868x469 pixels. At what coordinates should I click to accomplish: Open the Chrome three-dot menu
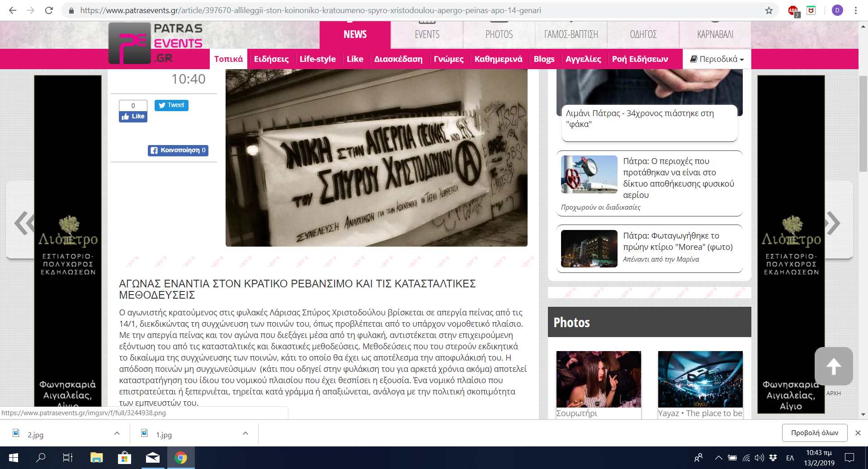(855, 10)
